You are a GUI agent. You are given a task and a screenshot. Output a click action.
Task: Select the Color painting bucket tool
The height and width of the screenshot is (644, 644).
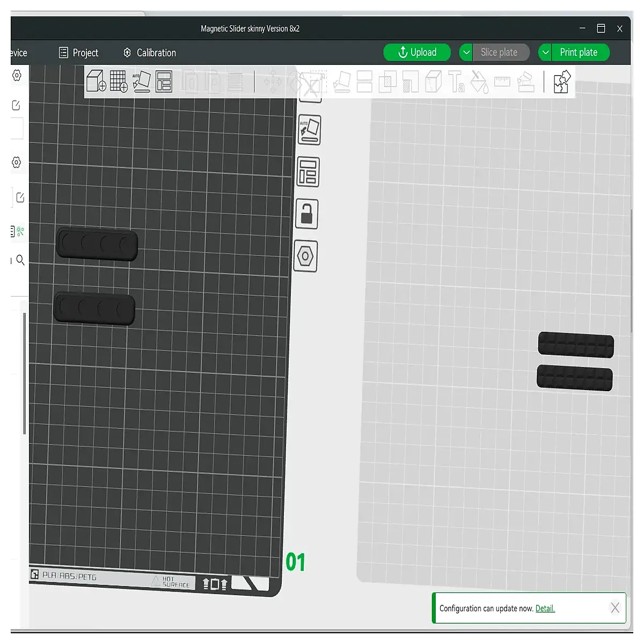pos(479,82)
